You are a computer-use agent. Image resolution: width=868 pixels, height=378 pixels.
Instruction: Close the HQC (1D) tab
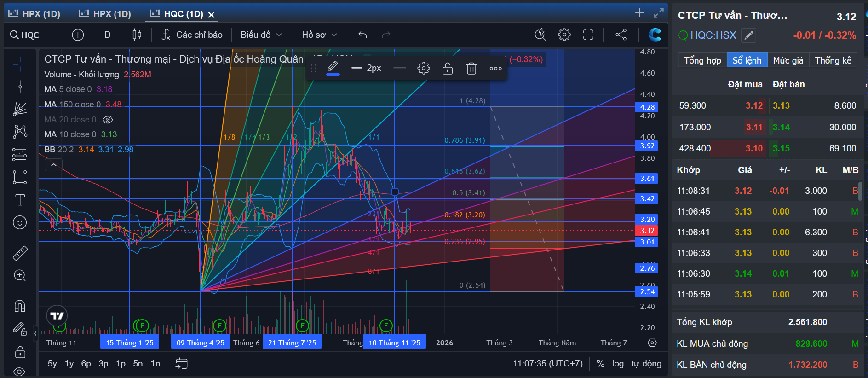(x=211, y=15)
